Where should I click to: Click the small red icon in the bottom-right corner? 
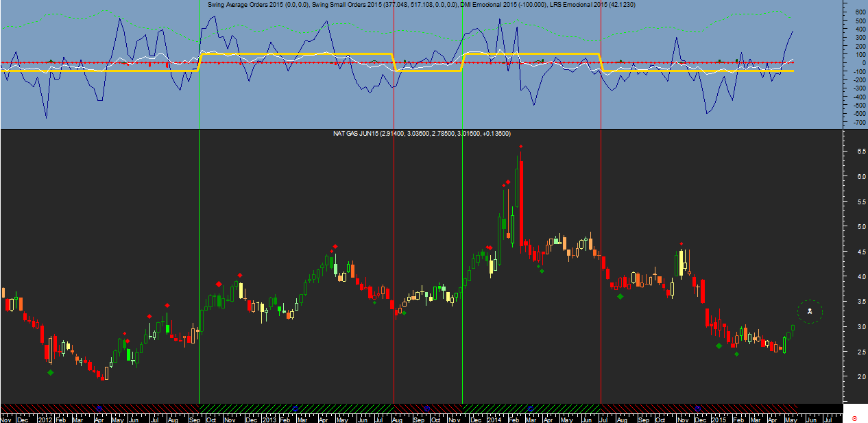tap(854, 418)
